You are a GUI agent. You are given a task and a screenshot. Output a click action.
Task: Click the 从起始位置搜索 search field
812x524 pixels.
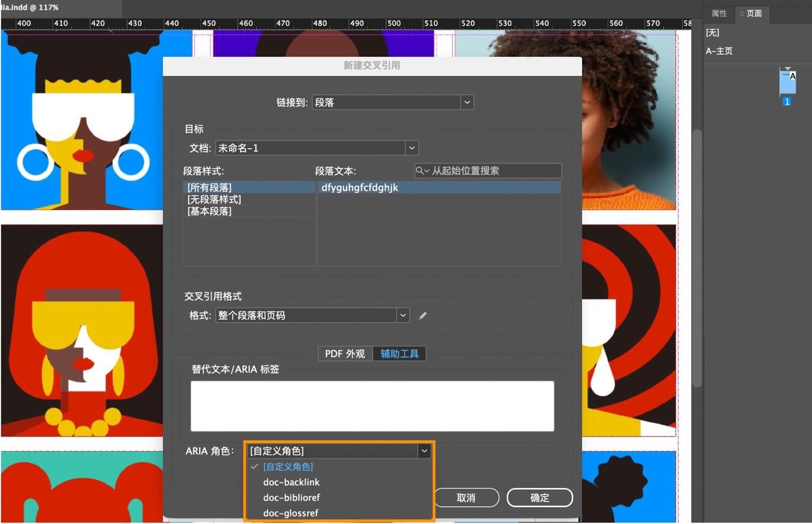pos(488,171)
